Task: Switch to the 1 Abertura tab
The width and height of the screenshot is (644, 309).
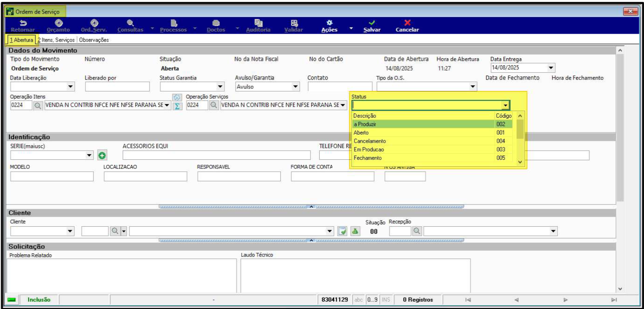Action: (21, 40)
